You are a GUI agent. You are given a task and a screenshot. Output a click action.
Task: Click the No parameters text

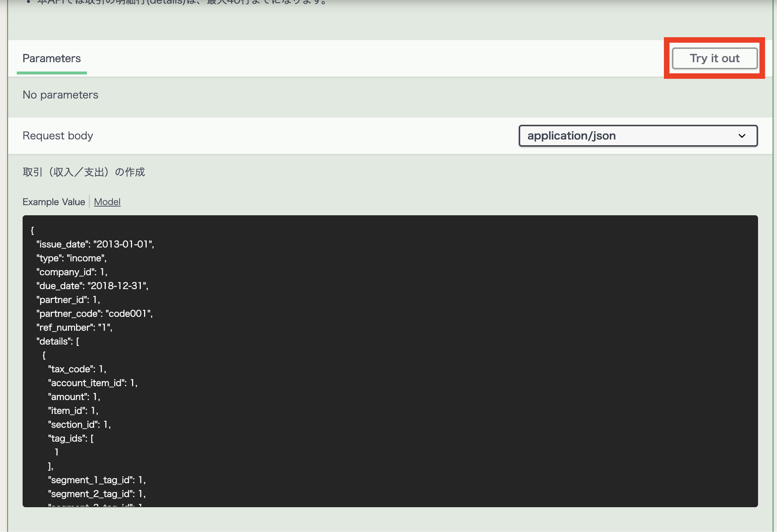click(x=60, y=95)
